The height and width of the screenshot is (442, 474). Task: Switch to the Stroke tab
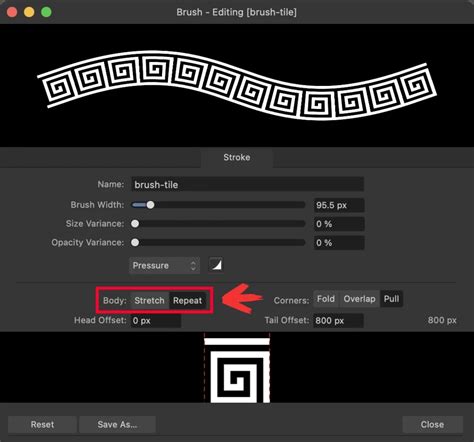coord(237,157)
